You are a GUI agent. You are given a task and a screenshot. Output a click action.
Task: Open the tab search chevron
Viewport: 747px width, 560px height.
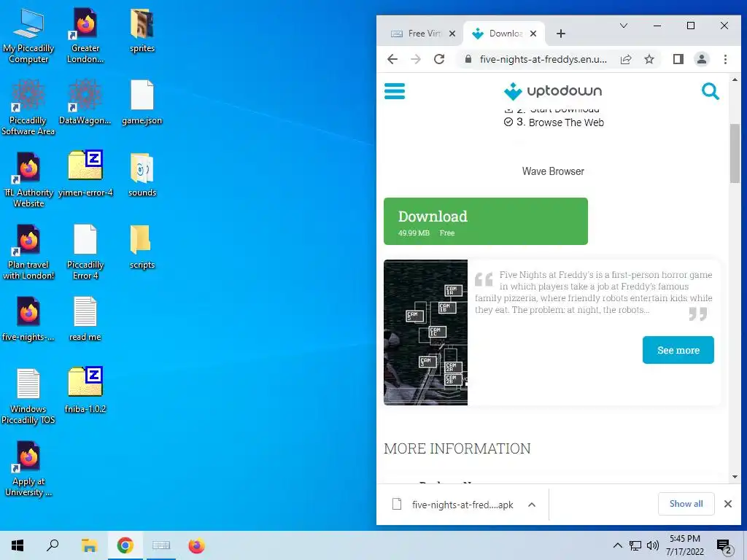pyautogui.click(x=623, y=26)
